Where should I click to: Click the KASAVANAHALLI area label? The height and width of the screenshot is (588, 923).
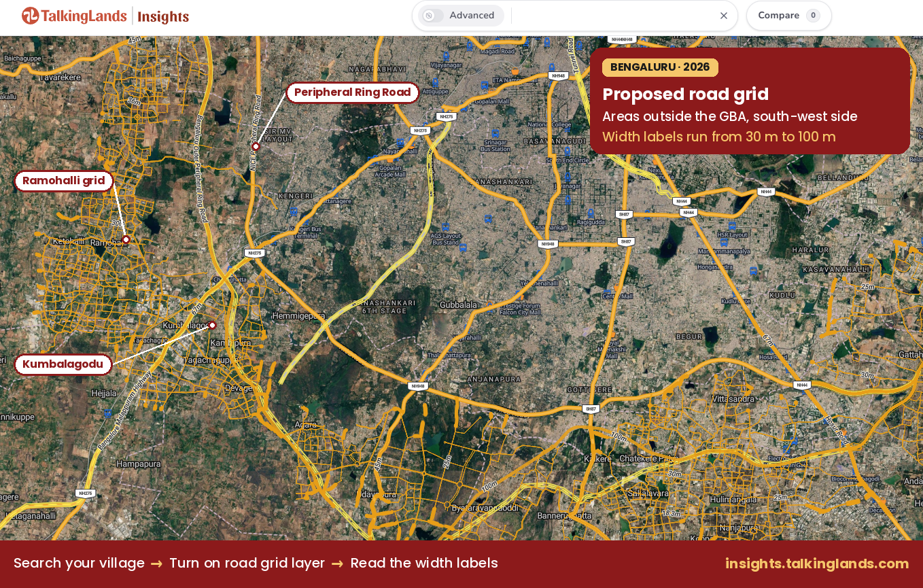[835, 269]
